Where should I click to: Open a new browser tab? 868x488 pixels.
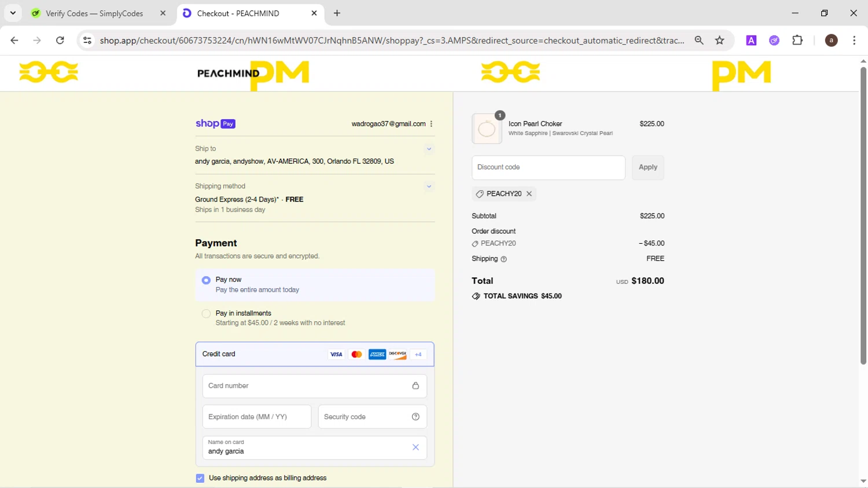pyautogui.click(x=337, y=13)
